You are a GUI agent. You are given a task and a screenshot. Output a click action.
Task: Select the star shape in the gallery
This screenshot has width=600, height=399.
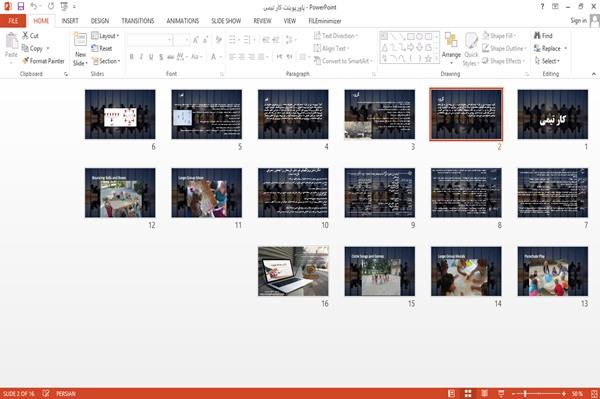[428, 58]
